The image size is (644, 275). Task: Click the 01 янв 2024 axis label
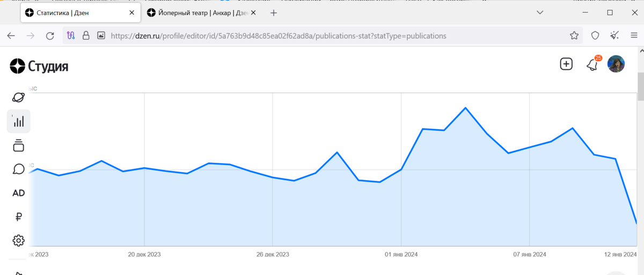tap(401, 254)
